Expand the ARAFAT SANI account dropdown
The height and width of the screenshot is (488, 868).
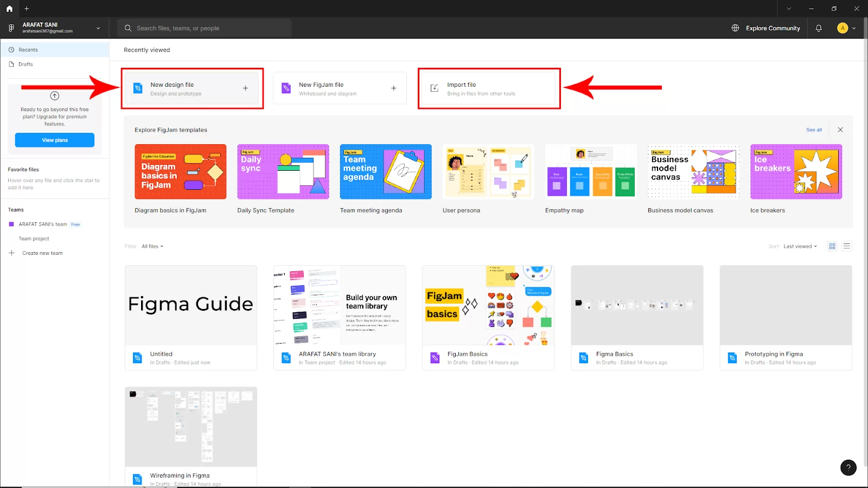tap(98, 28)
